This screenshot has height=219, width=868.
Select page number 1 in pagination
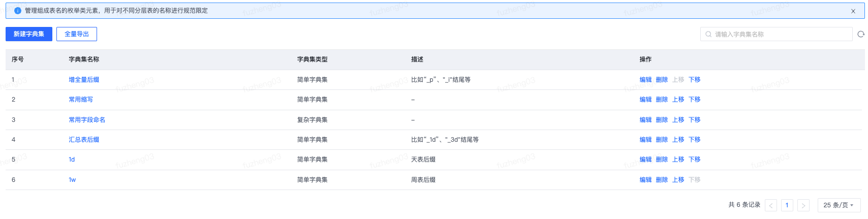787,205
